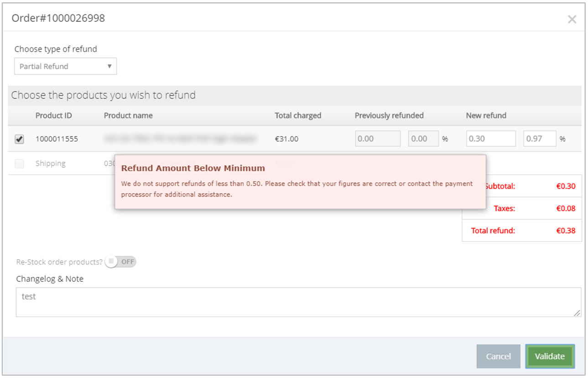Click the Refund Amount Below Minimum alert
Image resolution: width=588 pixels, height=378 pixels.
coord(300,182)
